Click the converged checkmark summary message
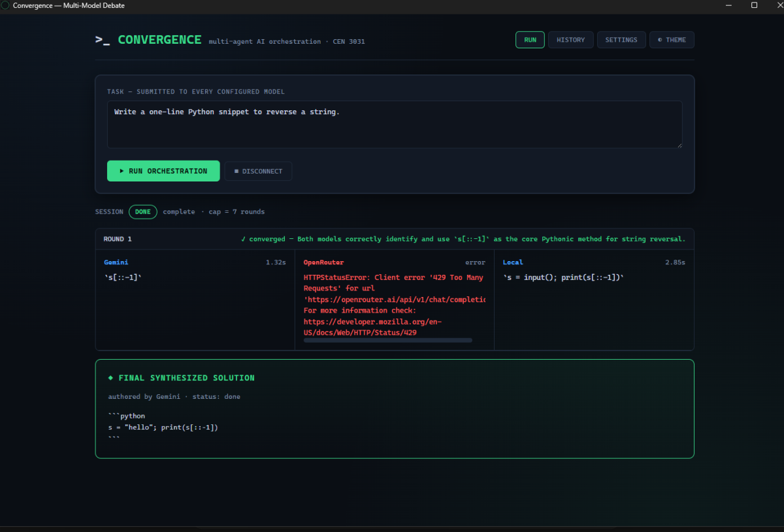This screenshot has height=532, width=784. 463,239
